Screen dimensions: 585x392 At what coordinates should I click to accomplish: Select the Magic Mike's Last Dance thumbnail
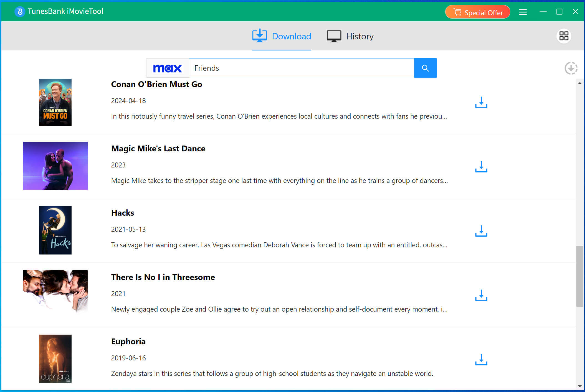pyautogui.click(x=55, y=166)
